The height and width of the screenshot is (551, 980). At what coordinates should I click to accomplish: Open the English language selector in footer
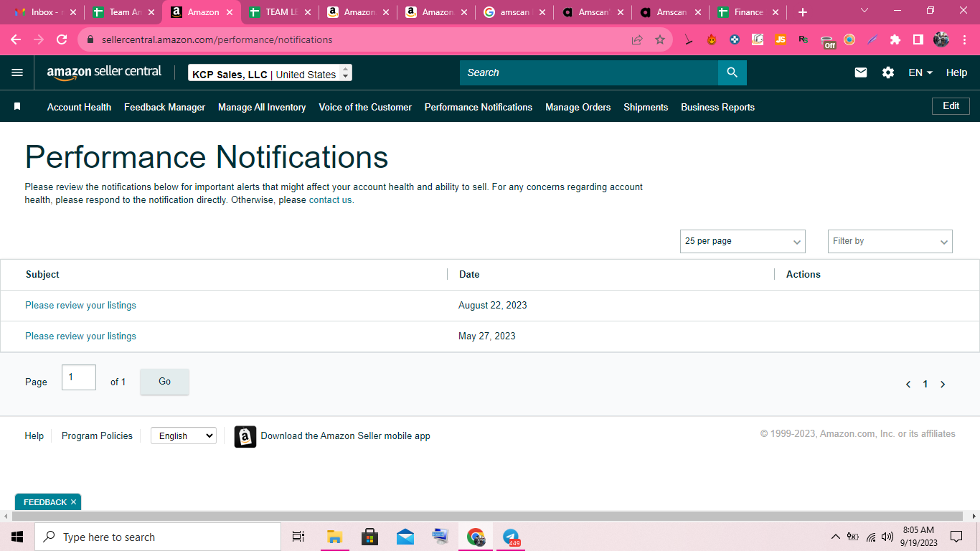pyautogui.click(x=184, y=435)
